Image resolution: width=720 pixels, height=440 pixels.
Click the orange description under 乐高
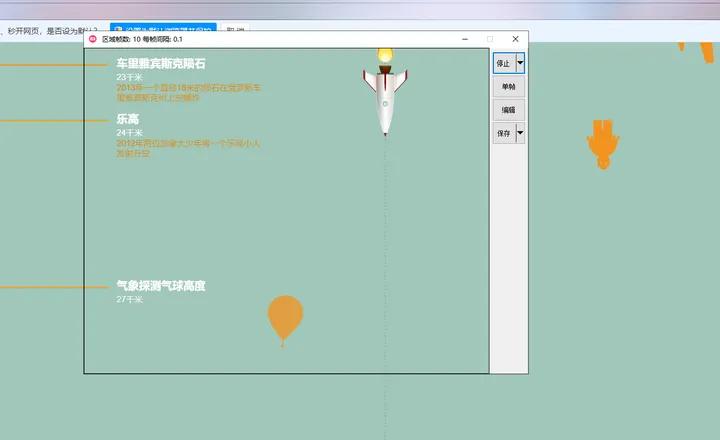pyautogui.click(x=188, y=148)
